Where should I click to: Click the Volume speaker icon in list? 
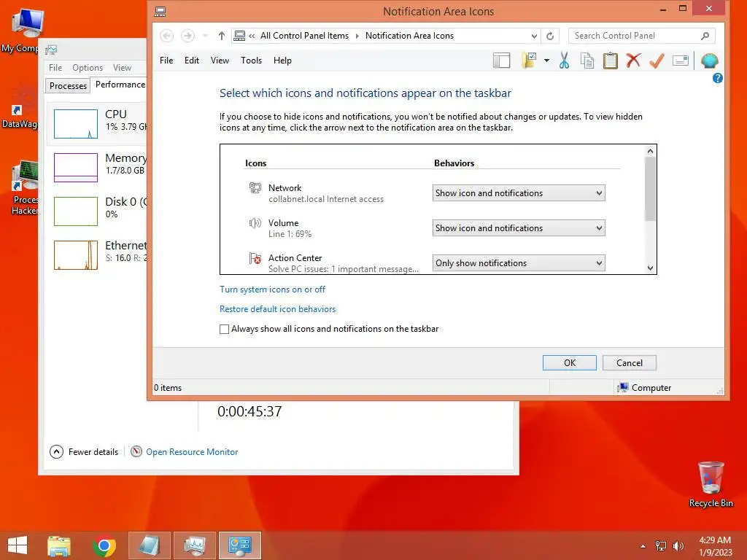[255, 223]
